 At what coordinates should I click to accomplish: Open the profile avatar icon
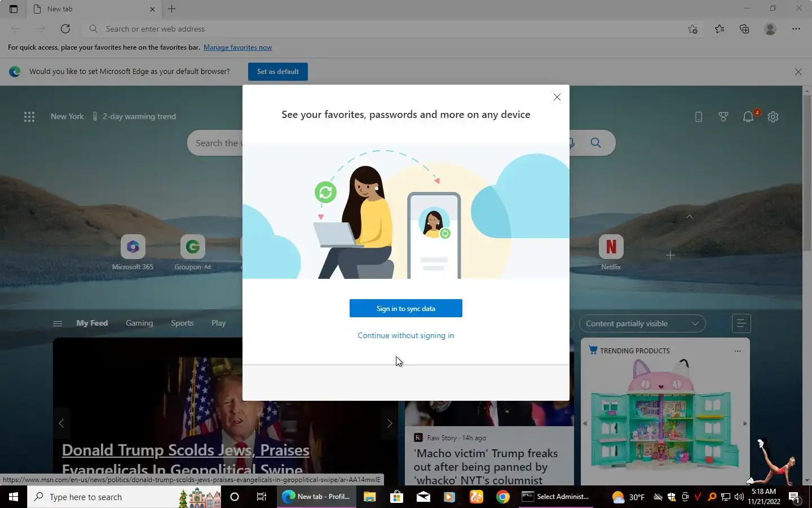pos(770,29)
